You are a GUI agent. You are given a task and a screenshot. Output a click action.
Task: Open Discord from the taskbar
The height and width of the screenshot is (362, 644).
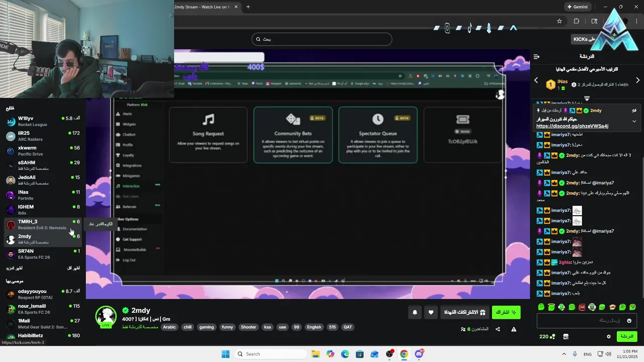click(419, 354)
